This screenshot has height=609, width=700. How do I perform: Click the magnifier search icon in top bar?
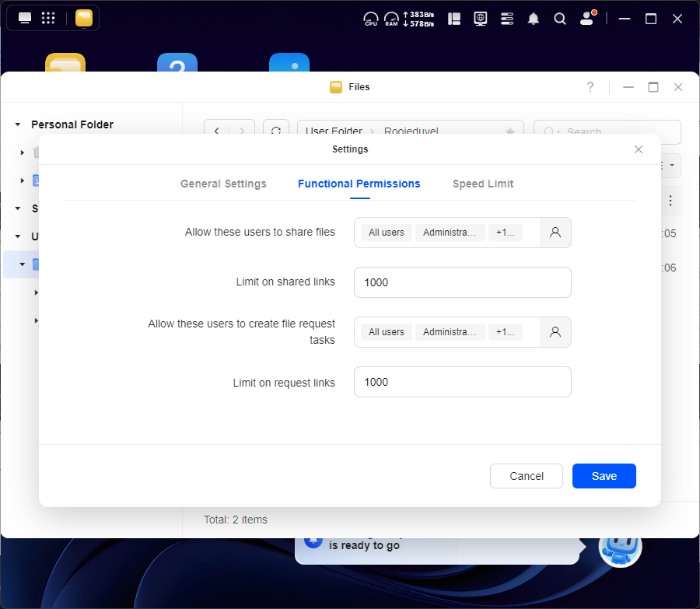(559, 19)
